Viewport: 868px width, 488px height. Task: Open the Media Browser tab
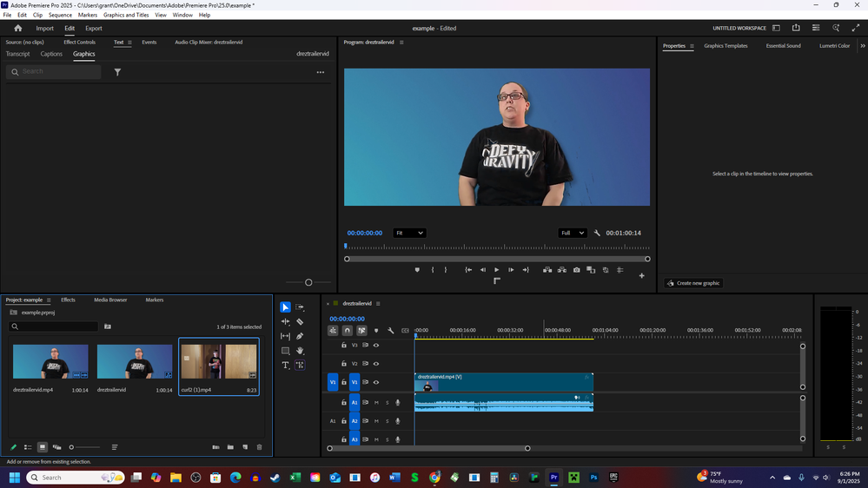pos(110,300)
